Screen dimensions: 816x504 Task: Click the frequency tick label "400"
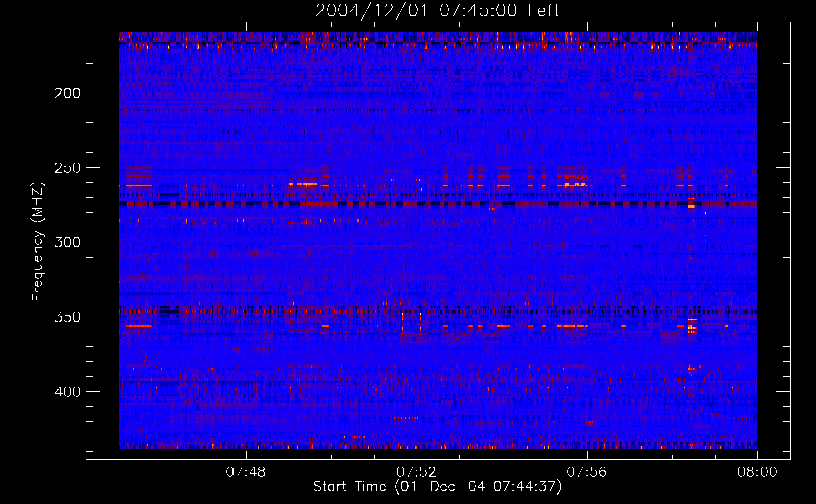tap(67, 392)
